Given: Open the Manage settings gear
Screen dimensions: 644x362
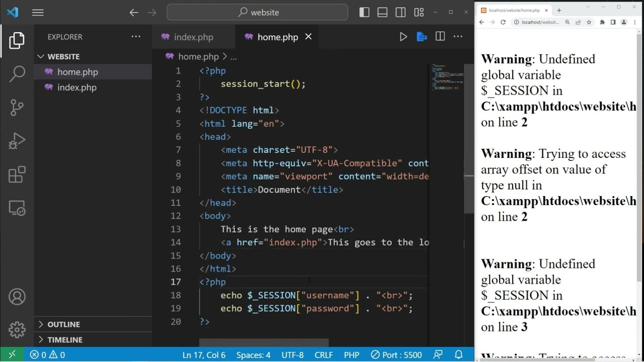Looking at the screenshot, I should tap(17, 330).
